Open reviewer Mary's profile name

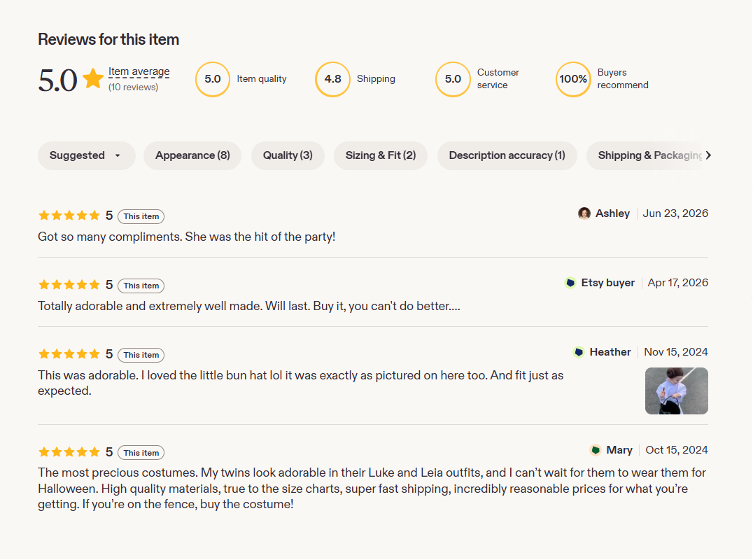coord(619,450)
